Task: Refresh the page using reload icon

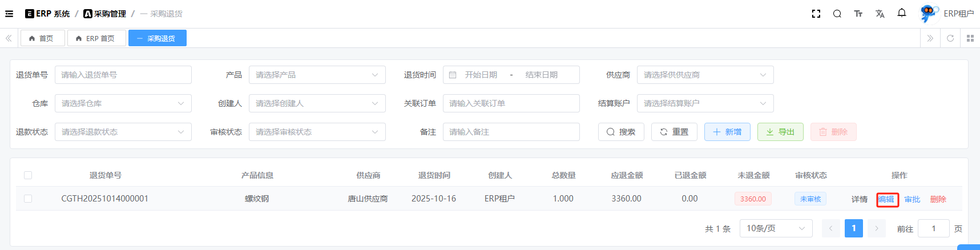Action: (x=950, y=38)
